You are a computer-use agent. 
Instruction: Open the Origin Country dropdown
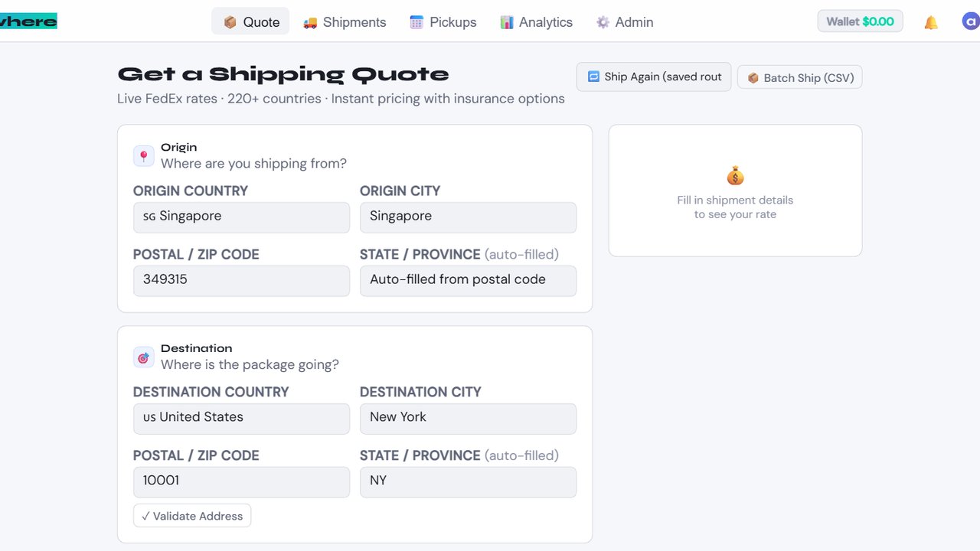[241, 217]
